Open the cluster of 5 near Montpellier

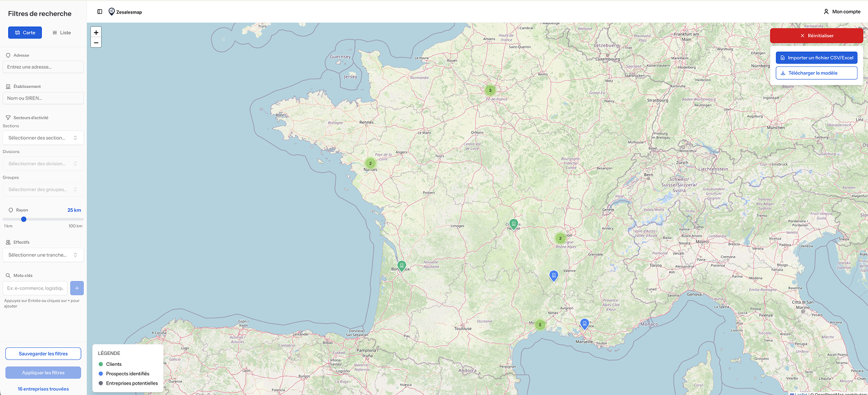540,325
